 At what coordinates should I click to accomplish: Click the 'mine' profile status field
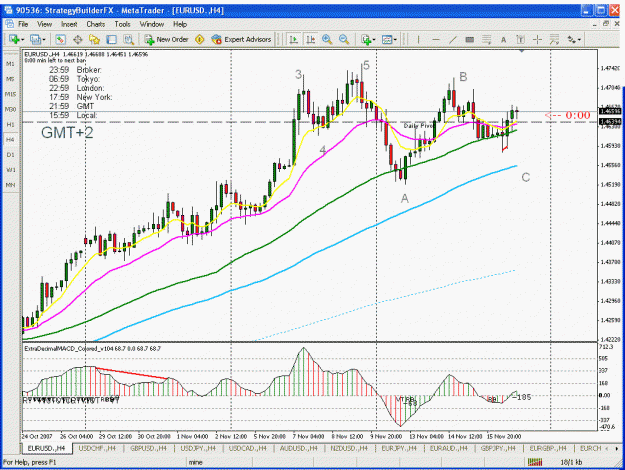click(220, 462)
